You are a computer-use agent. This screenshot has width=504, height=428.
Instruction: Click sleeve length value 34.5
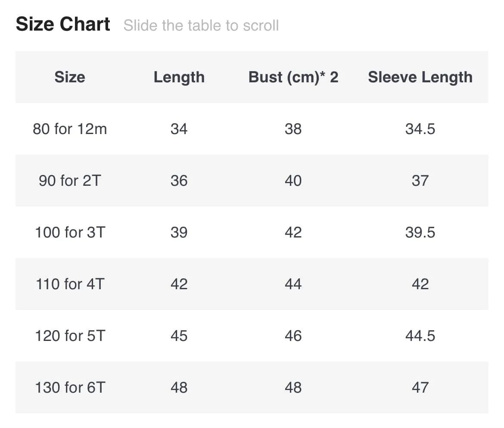pyautogui.click(x=420, y=129)
